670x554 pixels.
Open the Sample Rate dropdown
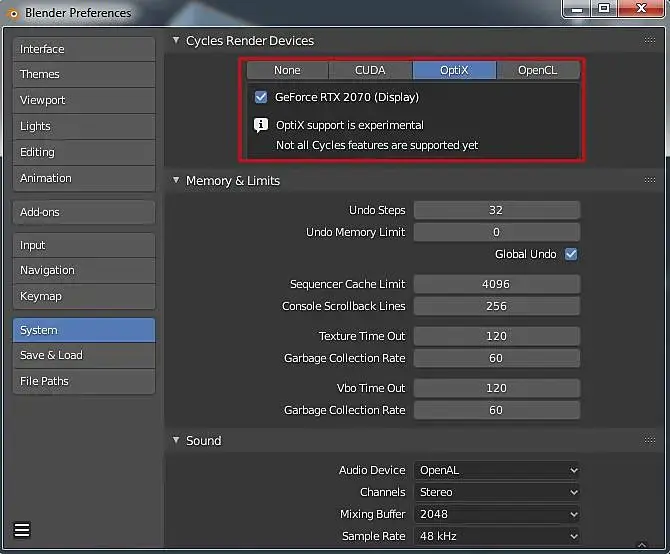point(497,536)
